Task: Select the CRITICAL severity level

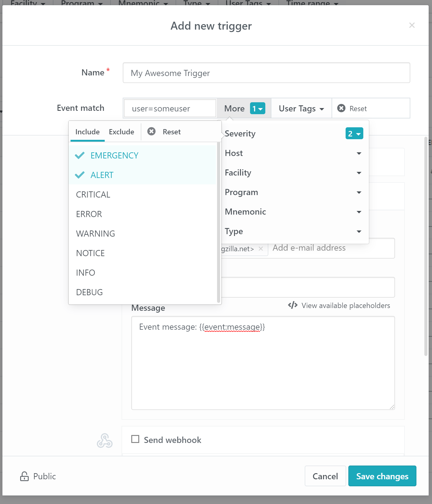Action: click(x=93, y=194)
